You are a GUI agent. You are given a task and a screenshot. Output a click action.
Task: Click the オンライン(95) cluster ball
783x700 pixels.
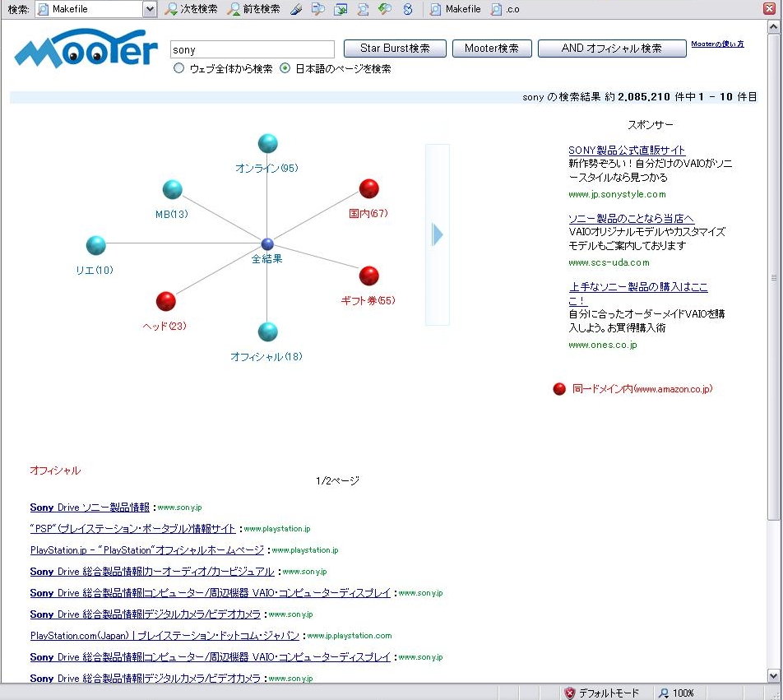tap(267, 143)
